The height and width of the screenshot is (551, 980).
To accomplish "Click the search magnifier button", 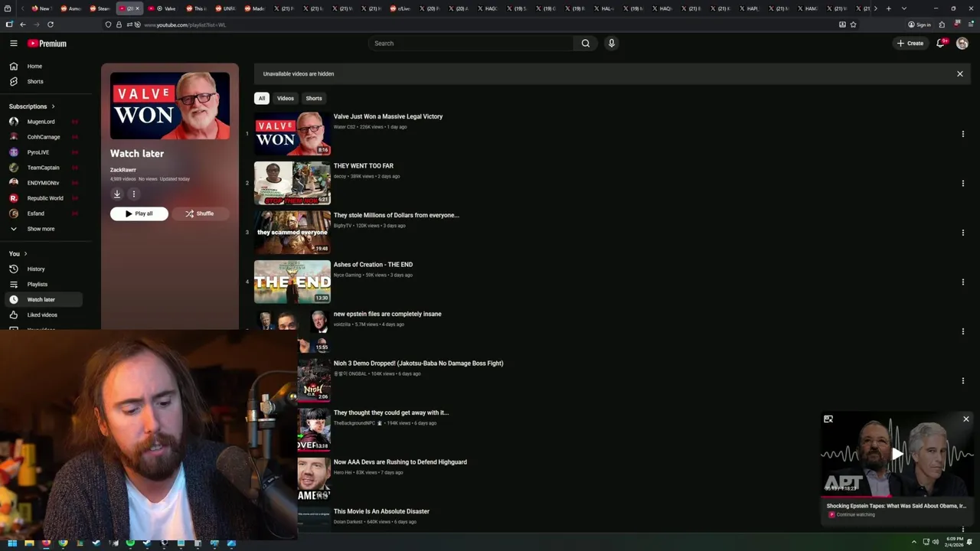I will 586,44.
